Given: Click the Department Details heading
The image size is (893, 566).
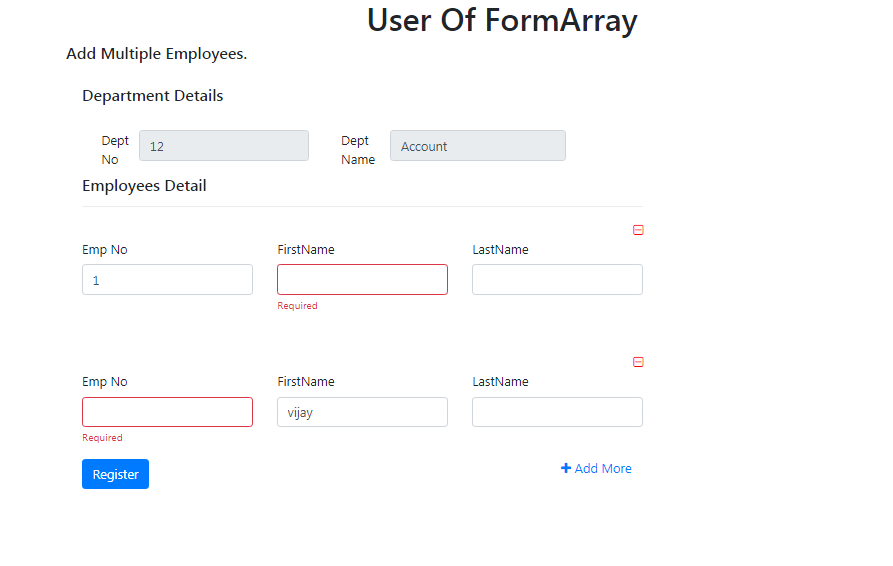Looking at the screenshot, I should pyautogui.click(x=153, y=96).
